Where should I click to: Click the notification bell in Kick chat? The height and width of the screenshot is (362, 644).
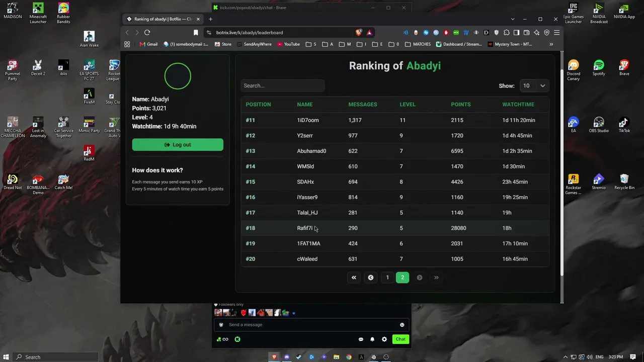(372, 339)
